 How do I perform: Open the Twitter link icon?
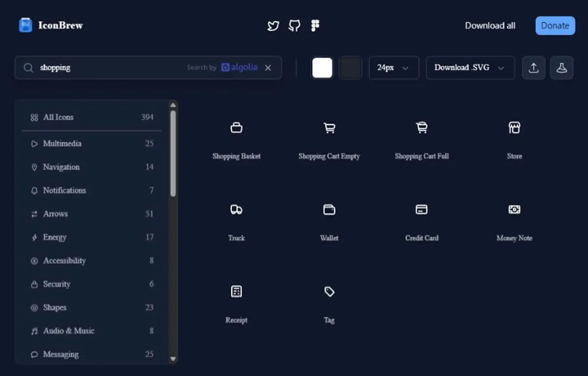click(x=273, y=25)
